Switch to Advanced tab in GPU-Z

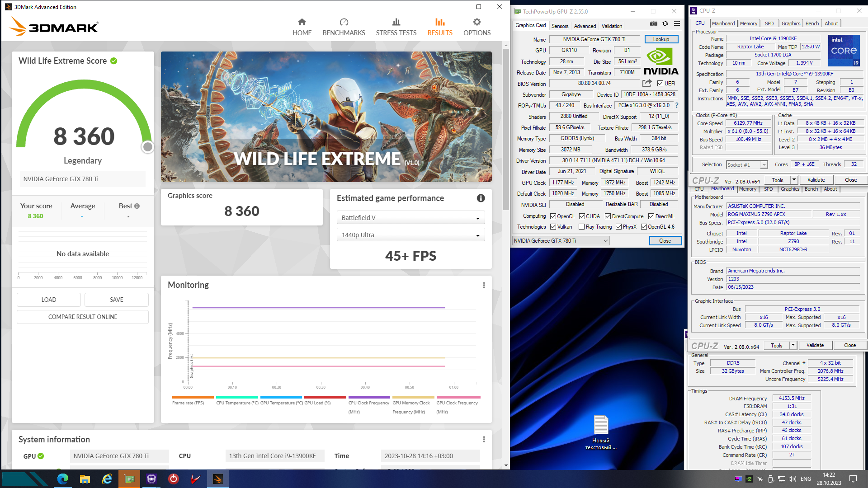[x=585, y=26]
